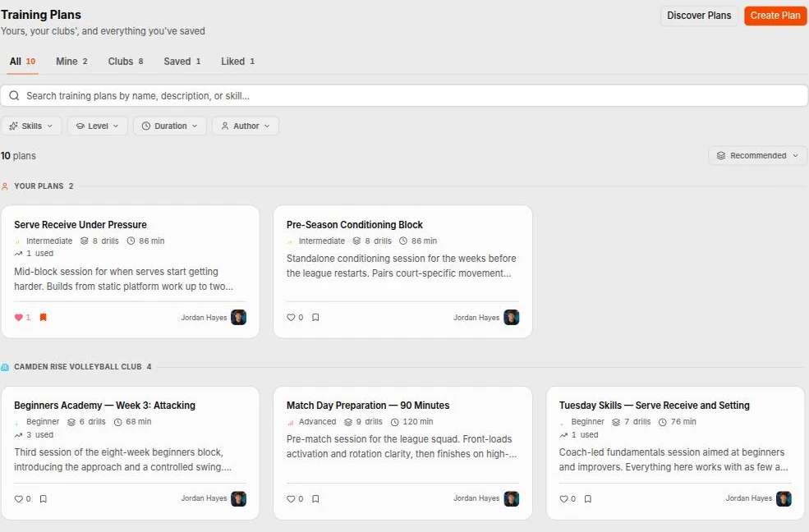
Task: Open Tuesday Skills — Serve Receive and Setting title
Action: (x=655, y=406)
